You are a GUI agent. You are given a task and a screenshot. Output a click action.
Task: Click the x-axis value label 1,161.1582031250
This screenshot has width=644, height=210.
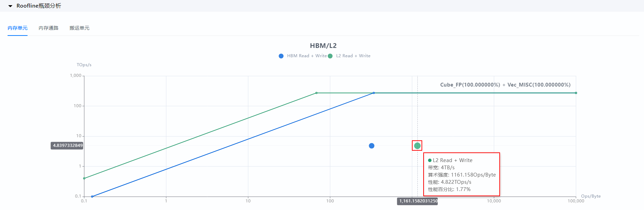417,201
